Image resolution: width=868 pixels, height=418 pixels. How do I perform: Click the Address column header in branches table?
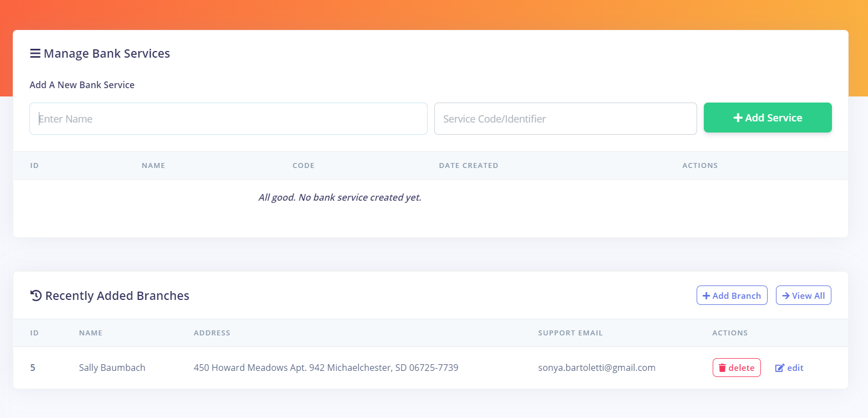pyautogui.click(x=212, y=333)
